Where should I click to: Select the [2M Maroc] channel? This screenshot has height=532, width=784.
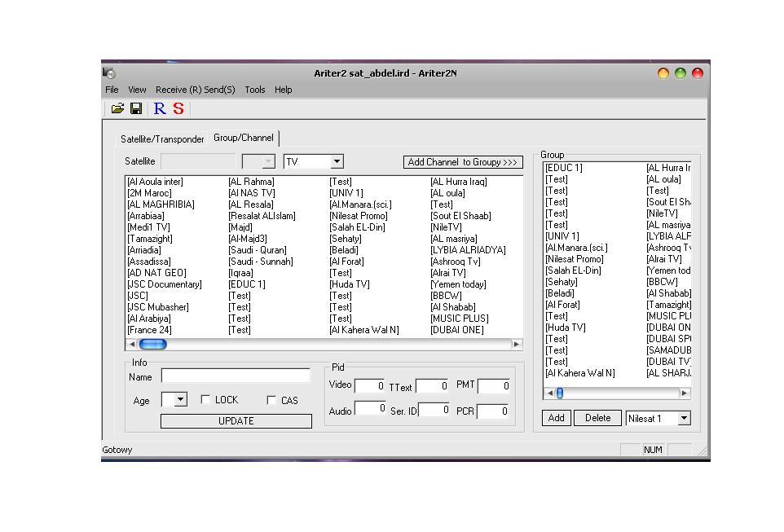click(x=149, y=193)
